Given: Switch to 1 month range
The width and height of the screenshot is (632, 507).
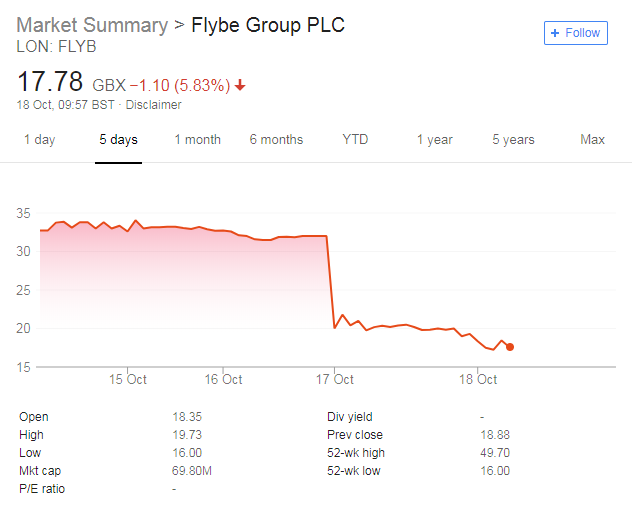Looking at the screenshot, I should coord(197,140).
